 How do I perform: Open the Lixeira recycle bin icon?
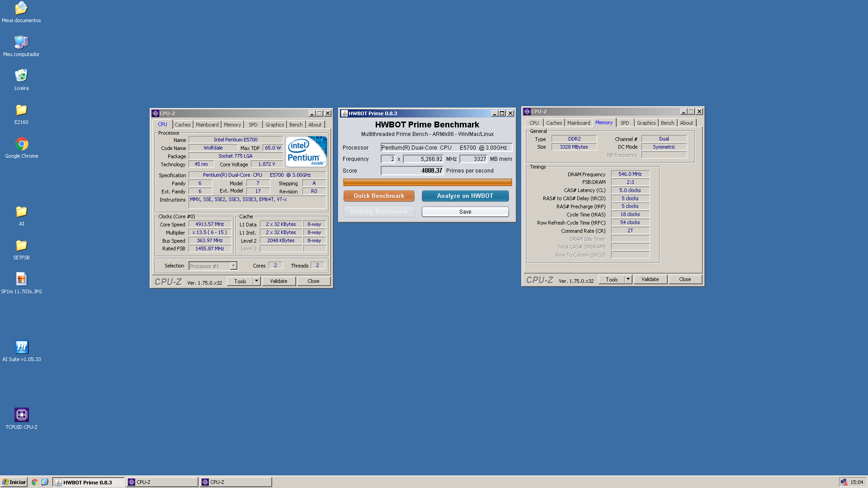[21, 80]
